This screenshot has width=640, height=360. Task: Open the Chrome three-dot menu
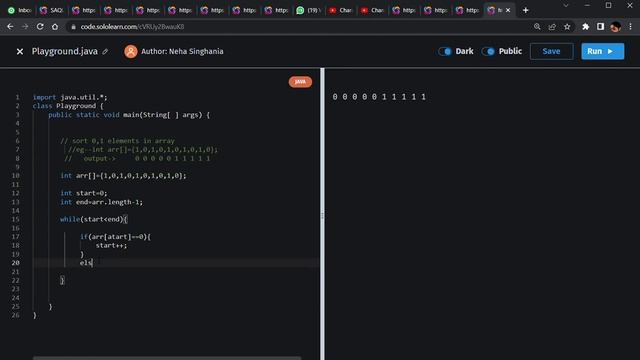click(631, 27)
